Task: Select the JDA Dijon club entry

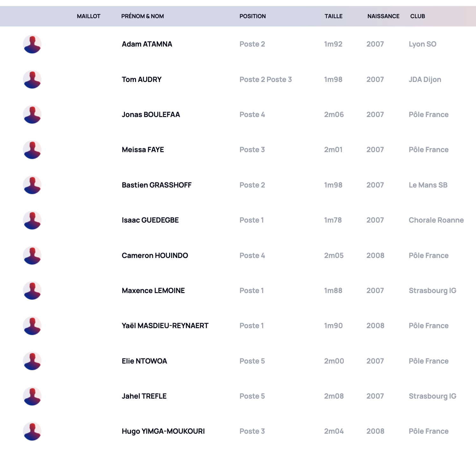Action: (425, 79)
